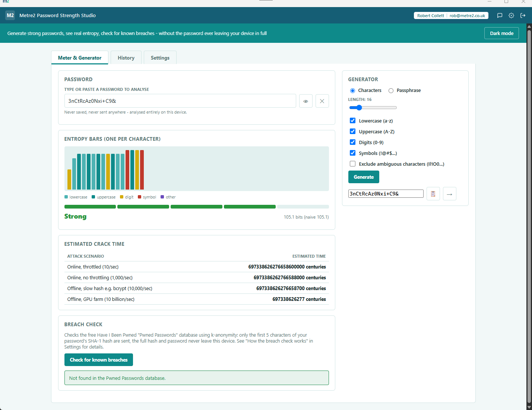Click the password input field
The height and width of the screenshot is (410, 532).
(180, 101)
